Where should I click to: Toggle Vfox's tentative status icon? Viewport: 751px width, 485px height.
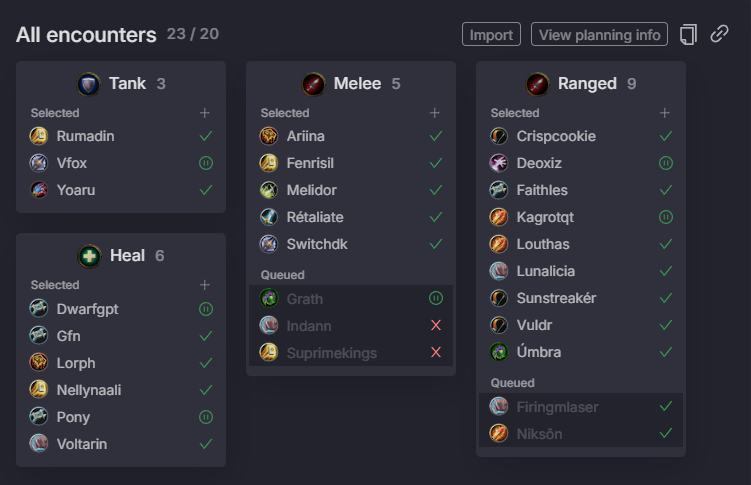(206, 163)
